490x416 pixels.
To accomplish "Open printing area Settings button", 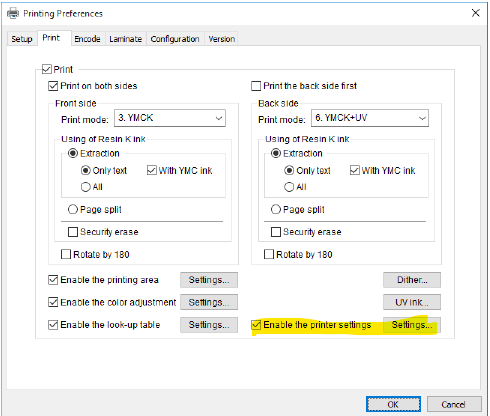I will (209, 280).
